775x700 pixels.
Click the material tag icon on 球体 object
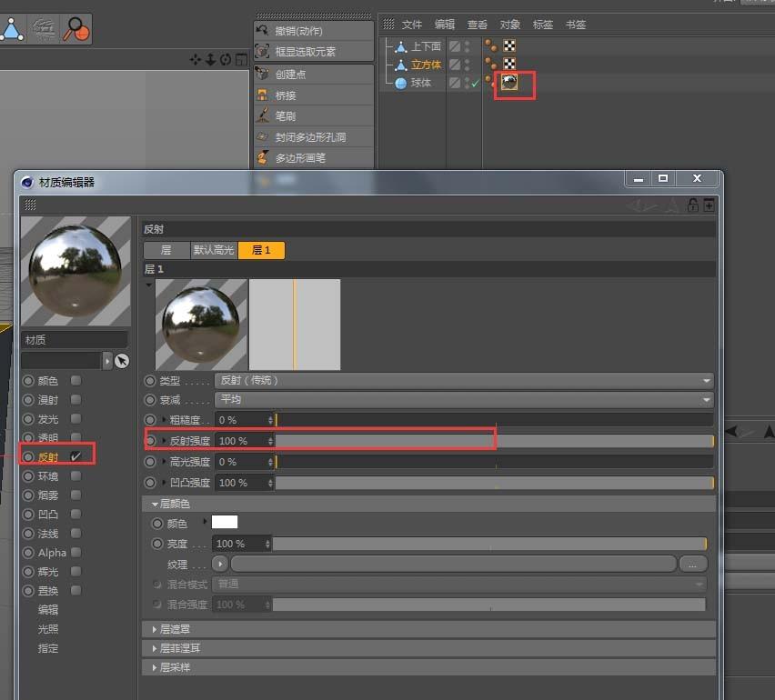[509, 83]
